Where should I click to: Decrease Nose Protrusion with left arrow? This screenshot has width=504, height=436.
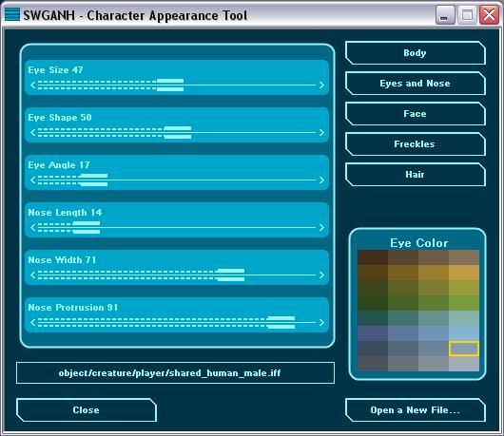(x=32, y=323)
